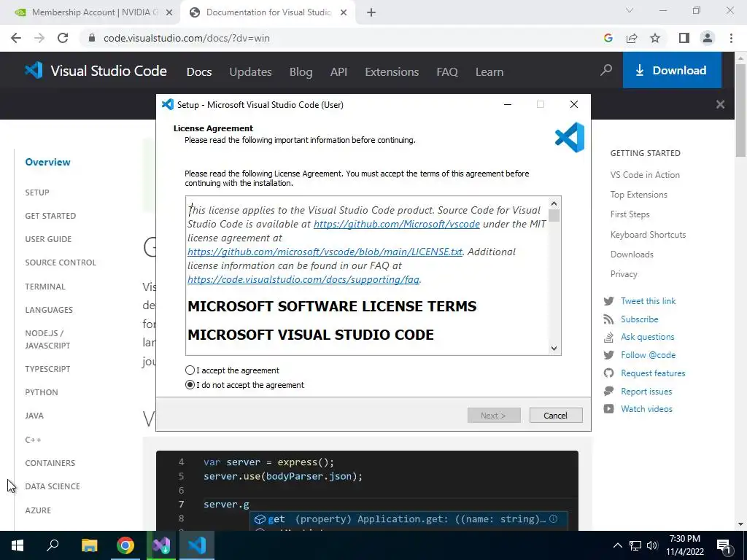Click Twitter icon beside Follow @code
The width and height of the screenshot is (747, 560).
tap(609, 355)
